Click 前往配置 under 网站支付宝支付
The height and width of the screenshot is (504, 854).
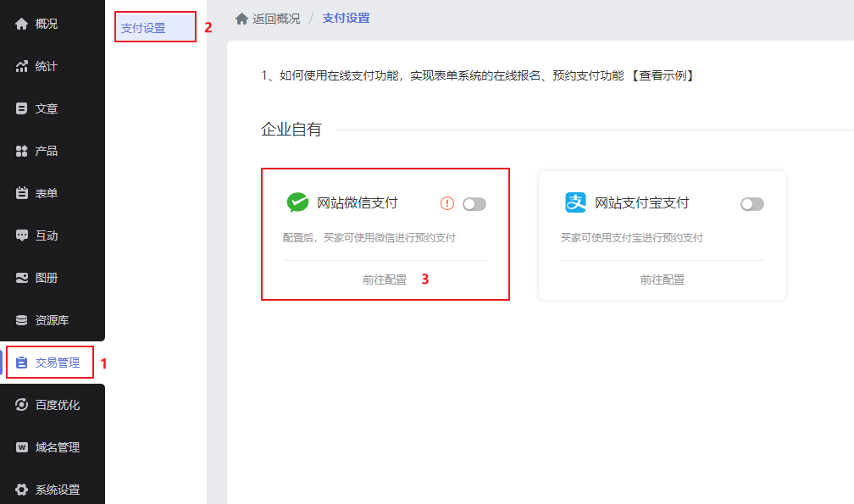pos(663,280)
